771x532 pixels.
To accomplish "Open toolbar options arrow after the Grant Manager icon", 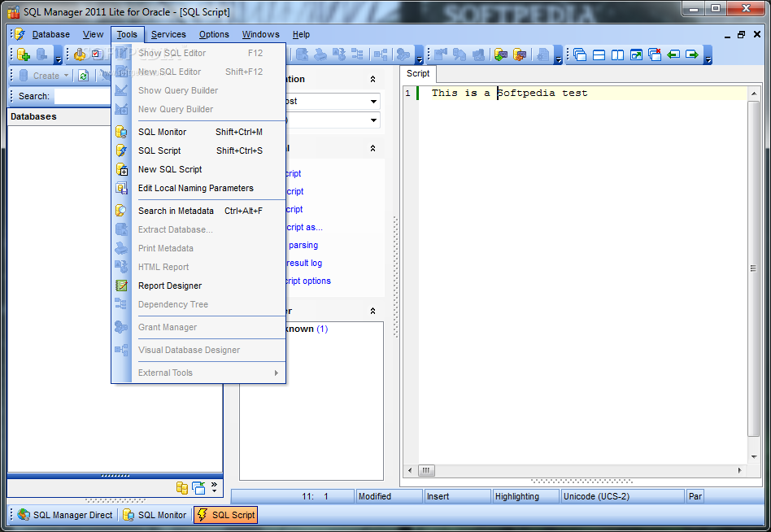I will click(420, 55).
